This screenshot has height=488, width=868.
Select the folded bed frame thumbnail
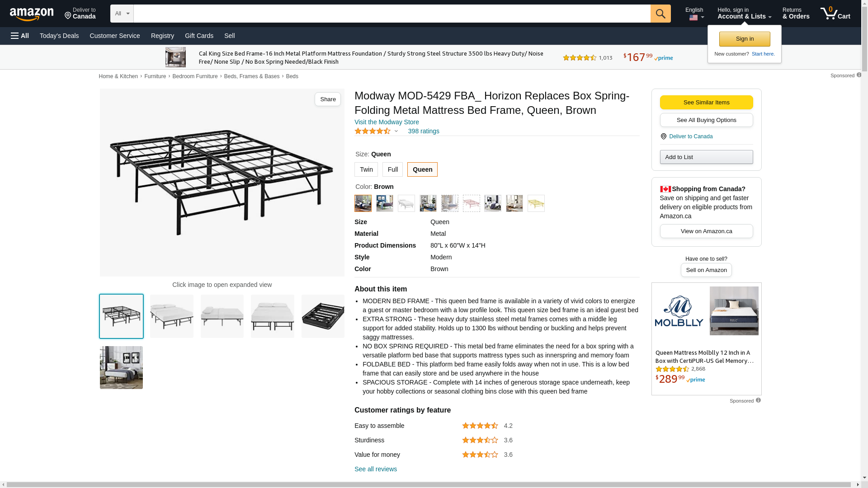point(323,316)
